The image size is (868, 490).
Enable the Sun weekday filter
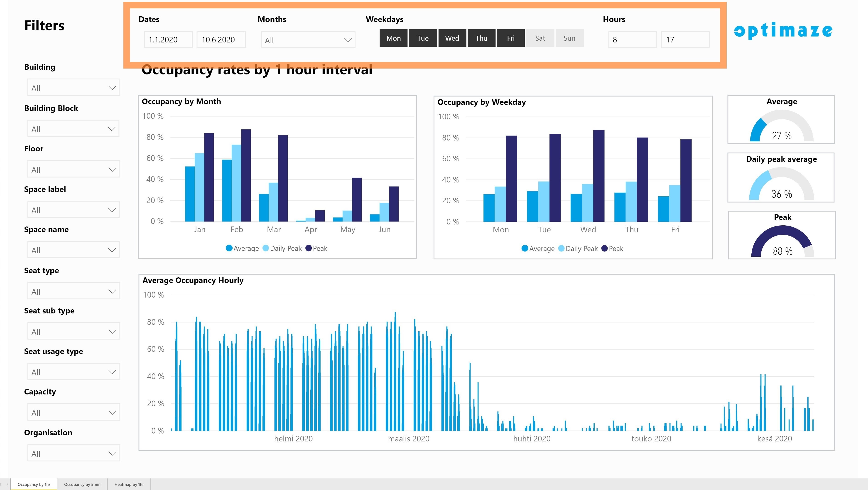(569, 38)
